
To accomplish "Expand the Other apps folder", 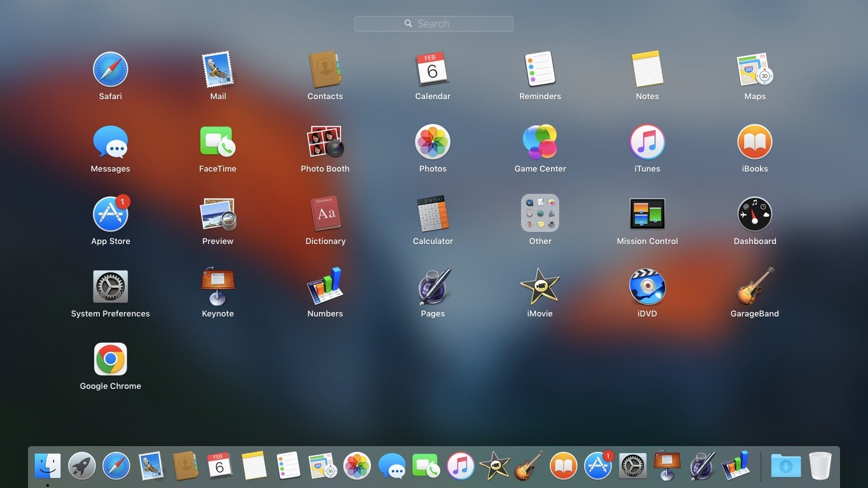I will pyautogui.click(x=540, y=213).
